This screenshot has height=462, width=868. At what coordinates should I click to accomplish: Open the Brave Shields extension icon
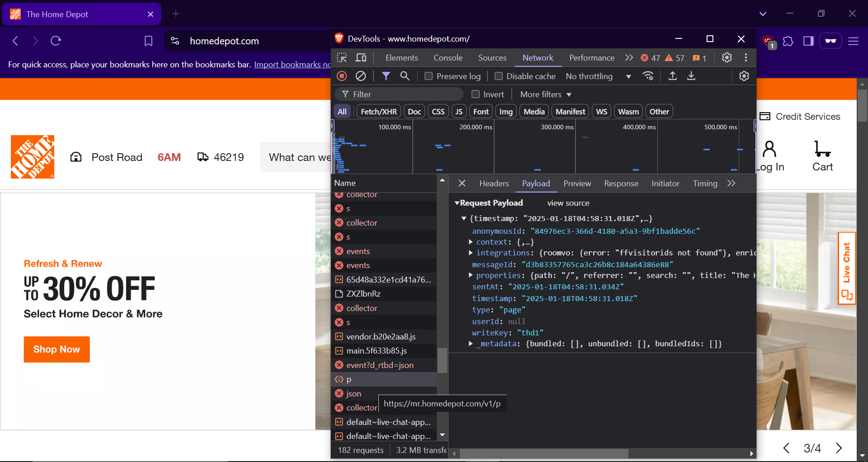(769, 42)
